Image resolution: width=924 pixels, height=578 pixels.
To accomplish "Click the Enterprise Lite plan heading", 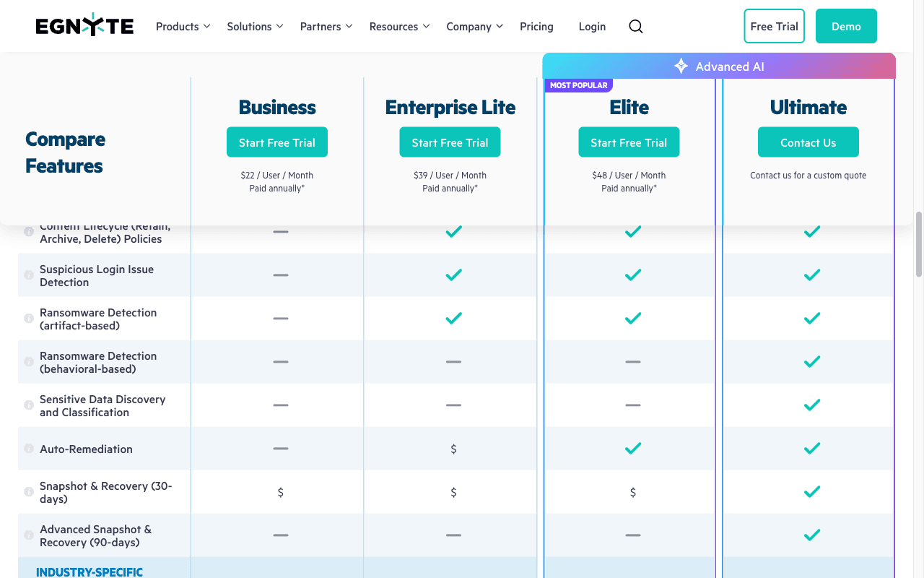I will [450, 107].
